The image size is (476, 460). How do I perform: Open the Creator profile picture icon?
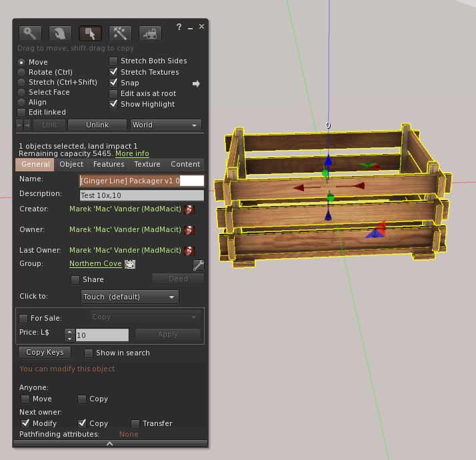click(190, 209)
